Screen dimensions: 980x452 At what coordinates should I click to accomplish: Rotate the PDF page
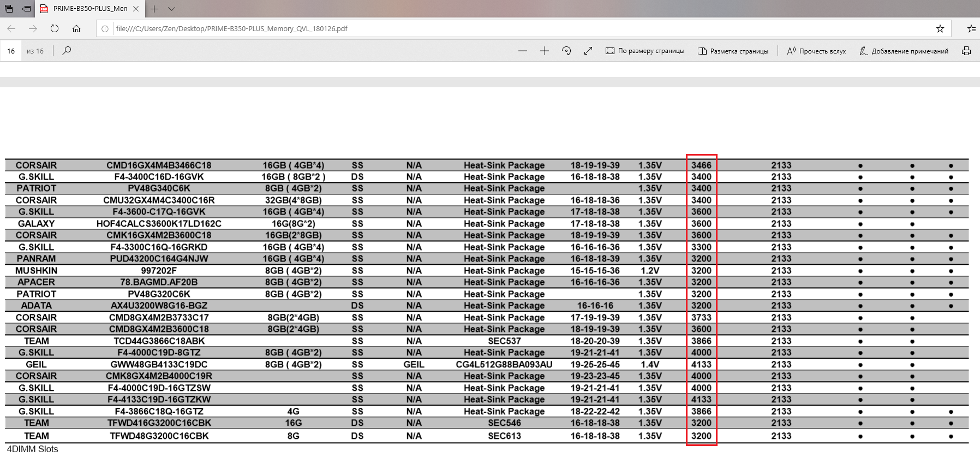(566, 51)
